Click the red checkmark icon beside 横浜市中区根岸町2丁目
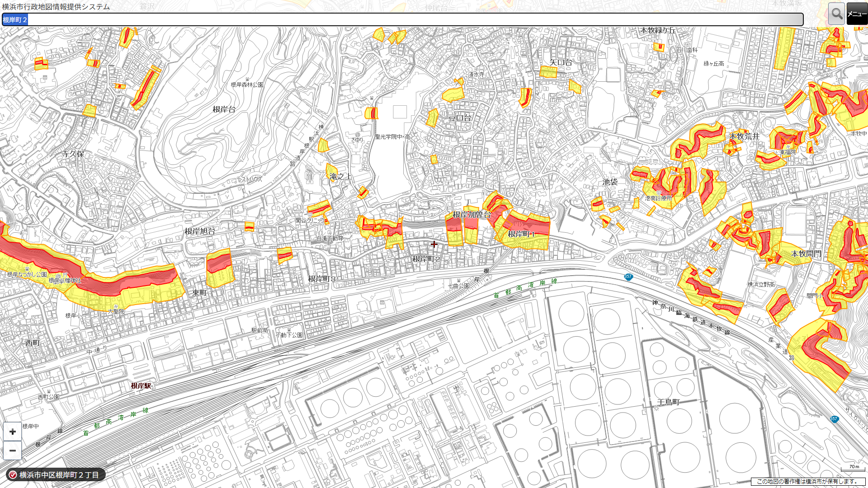The width and height of the screenshot is (868, 488). click(x=13, y=475)
